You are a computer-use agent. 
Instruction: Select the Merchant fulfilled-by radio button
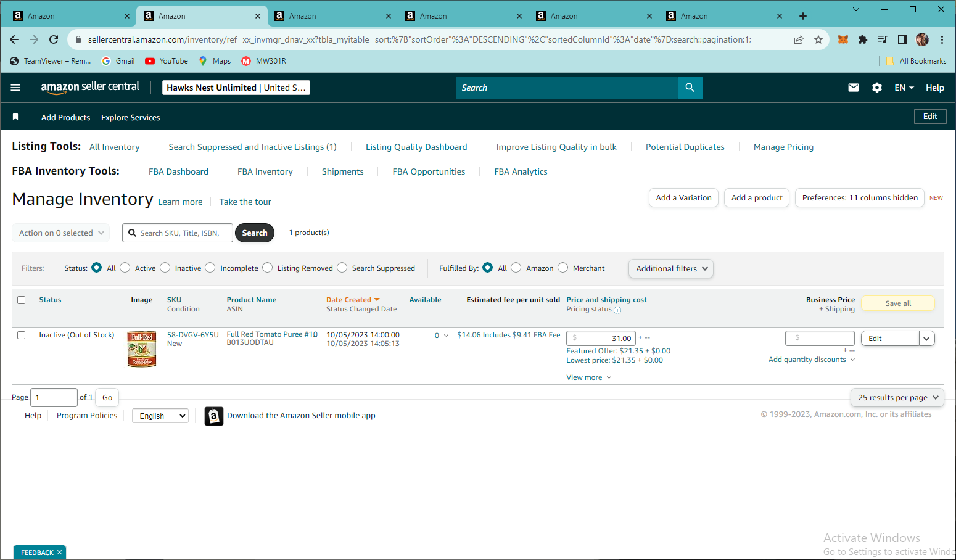tap(563, 268)
